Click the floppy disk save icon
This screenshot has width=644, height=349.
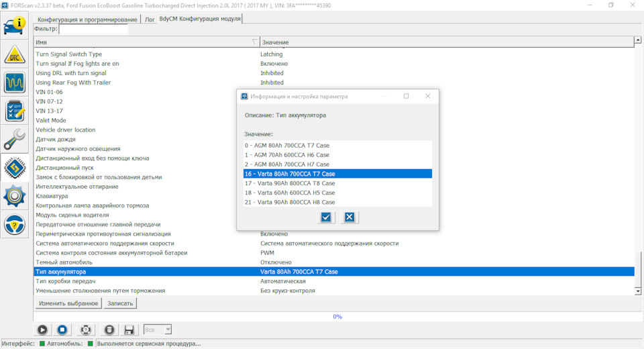pyautogui.click(x=129, y=330)
